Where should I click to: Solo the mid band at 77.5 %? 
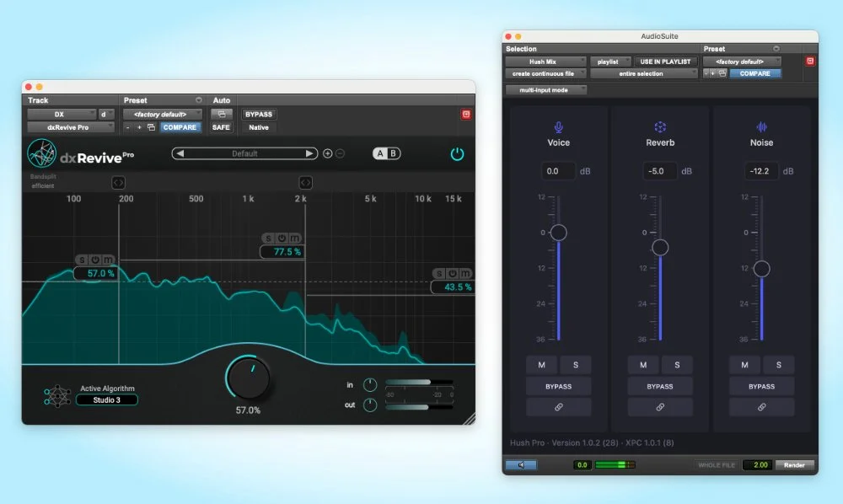click(x=268, y=238)
